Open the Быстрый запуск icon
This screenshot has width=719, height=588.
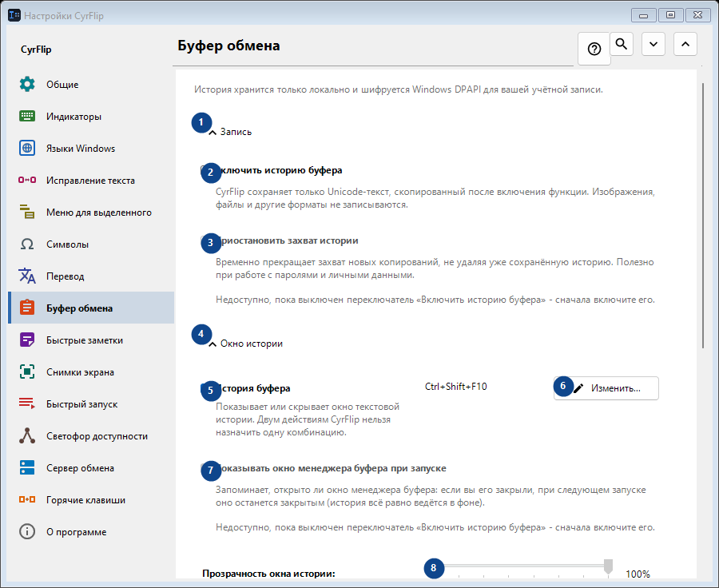pyautogui.click(x=27, y=404)
